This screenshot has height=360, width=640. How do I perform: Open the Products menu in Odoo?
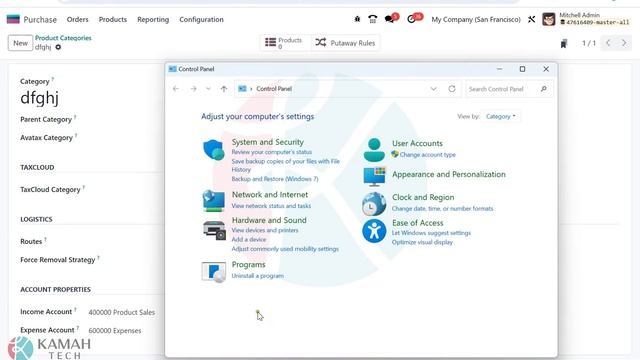(113, 19)
